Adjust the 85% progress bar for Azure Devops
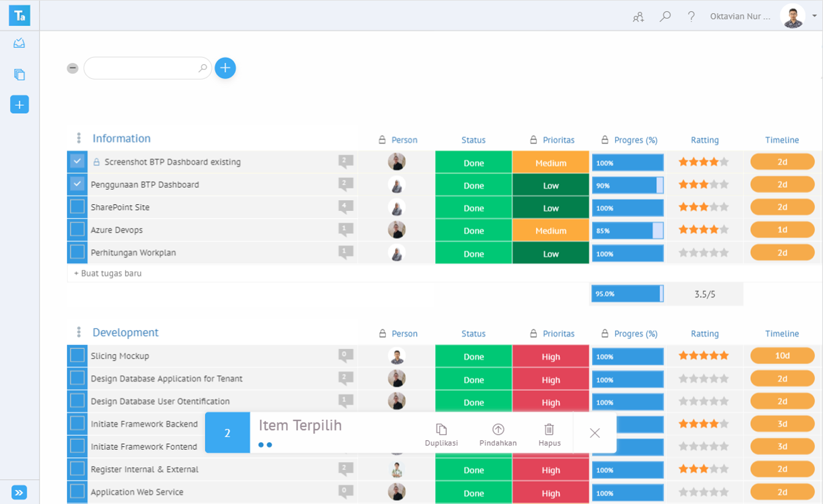Viewport: 823px width, 504px height. pos(628,231)
